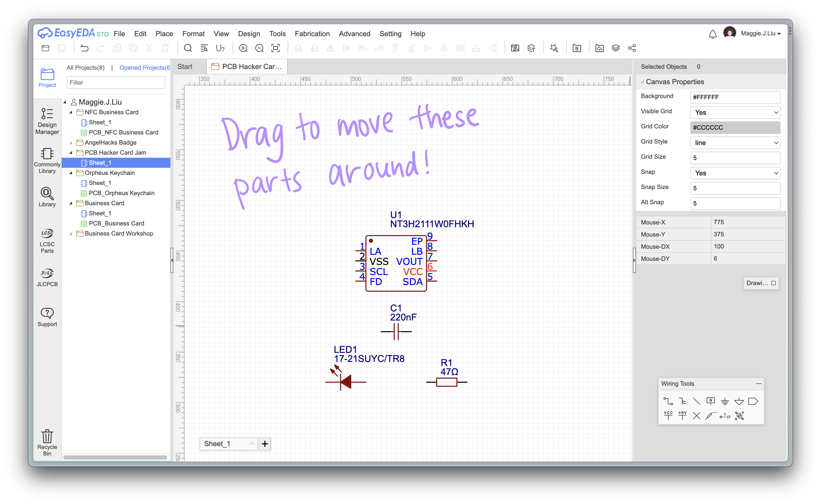821x504 pixels.
Task: Click the Find Similar Objects icon
Action: [204, 48]
